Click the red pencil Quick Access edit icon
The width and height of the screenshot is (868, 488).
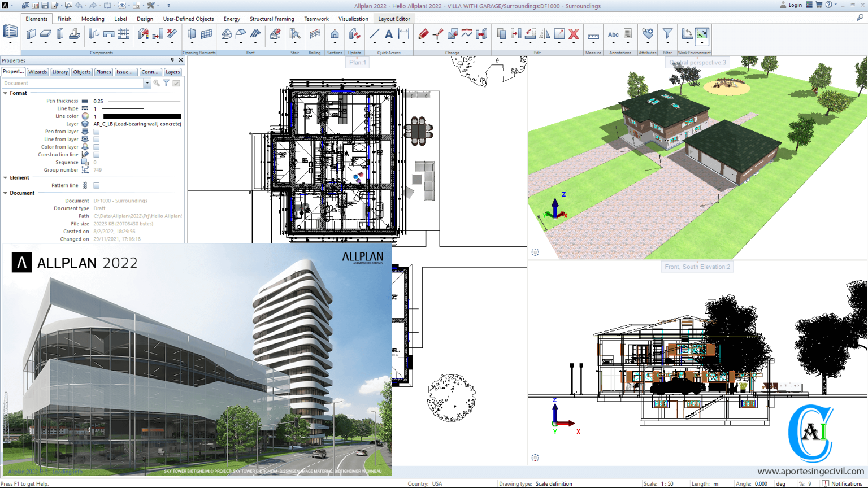tap(424, 34)
